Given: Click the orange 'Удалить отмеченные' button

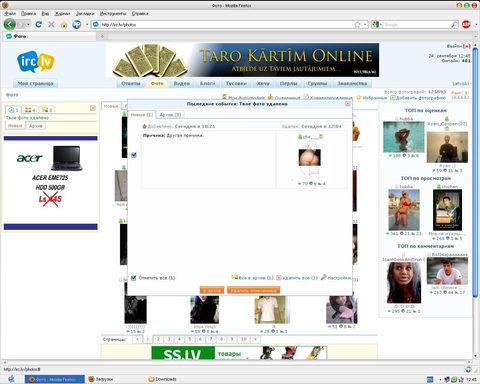Looking at the screenshot, I should (x=253, y=290).
